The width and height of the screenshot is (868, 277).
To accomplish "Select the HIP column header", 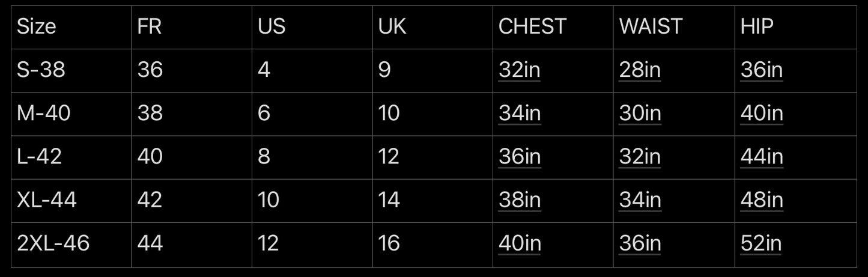I will (796, 27).
